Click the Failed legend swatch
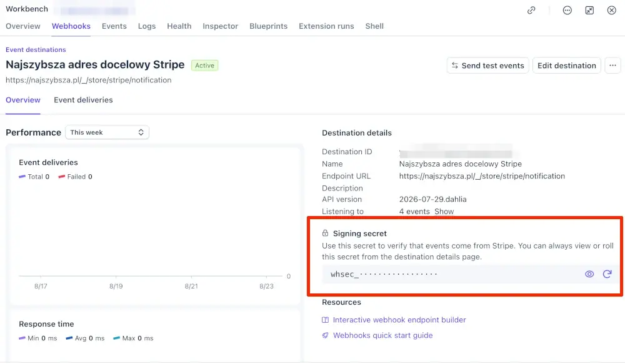 [x=61, y=177]
